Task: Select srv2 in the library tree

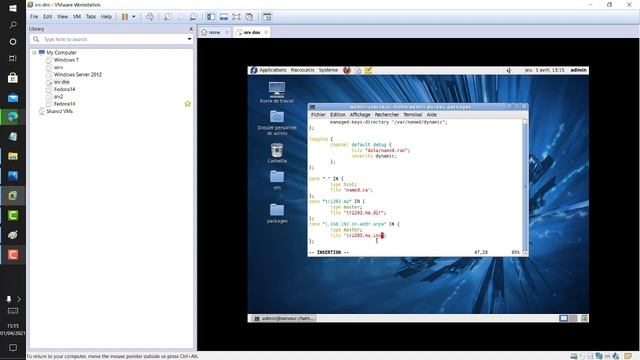Action: pos(58,97)
